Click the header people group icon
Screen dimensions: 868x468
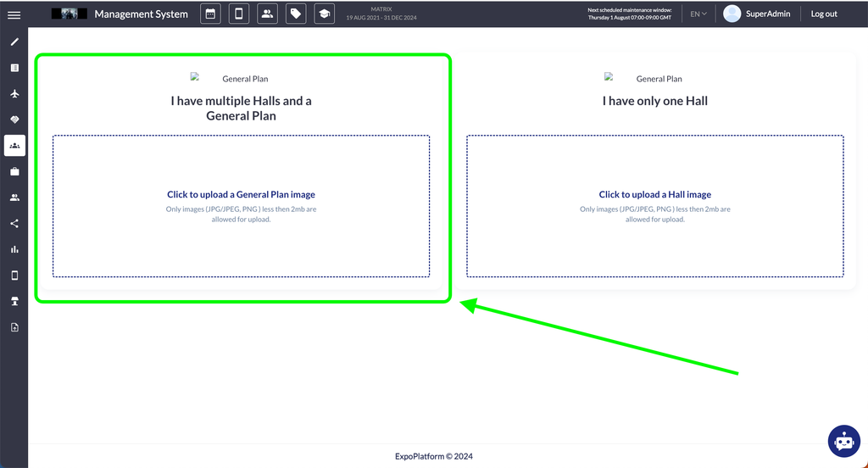point(267,14)
